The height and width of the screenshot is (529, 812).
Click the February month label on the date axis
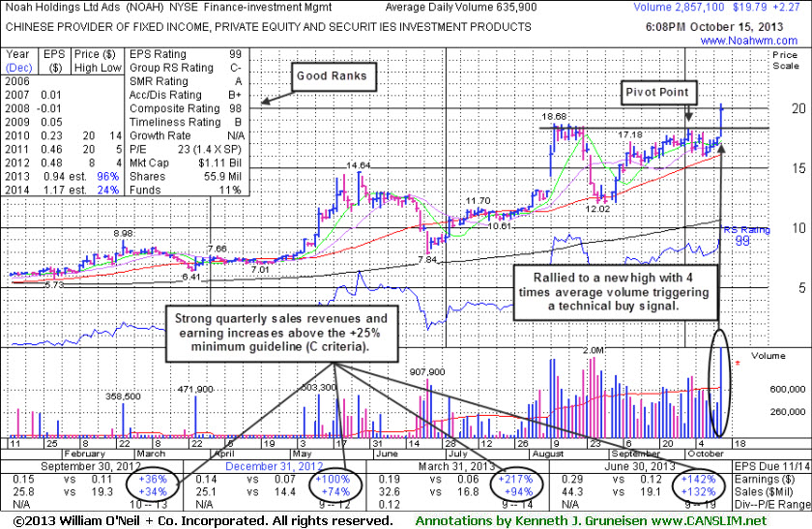point(84,454)
